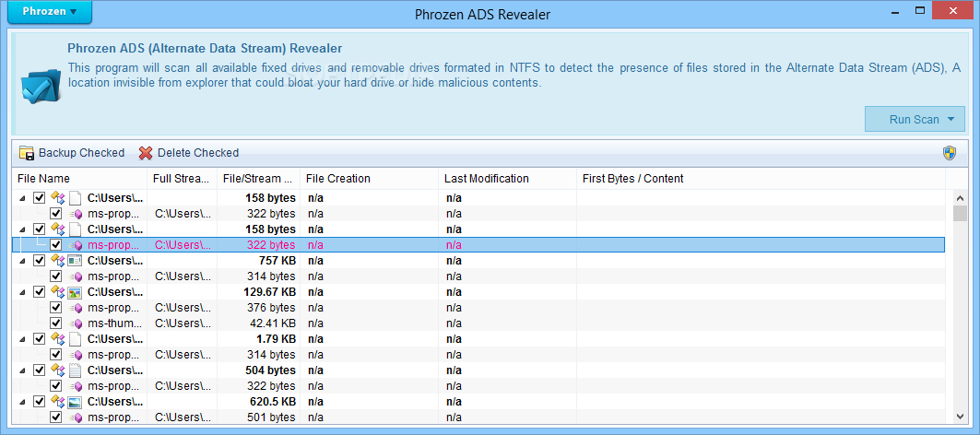
Task: Open the Run Scan dropdown arrow
Action: (x=950, y=119)
